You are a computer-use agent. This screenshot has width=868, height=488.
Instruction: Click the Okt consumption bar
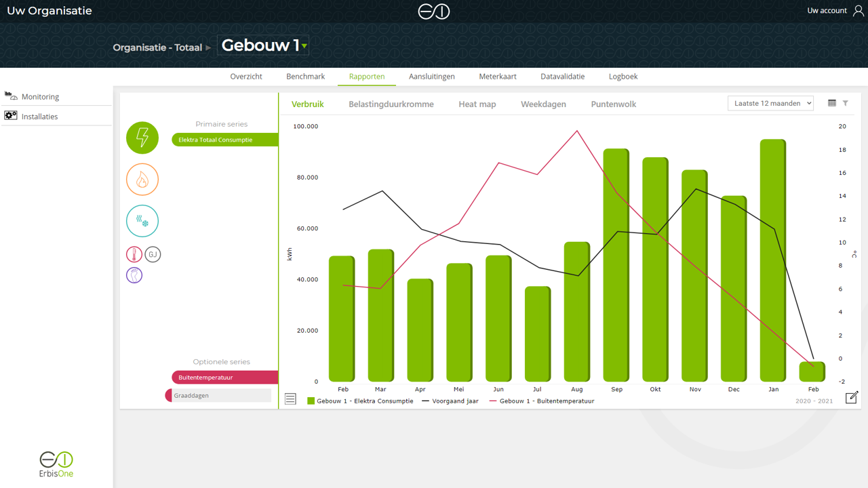pyautogui.click(x=655, y=269)
